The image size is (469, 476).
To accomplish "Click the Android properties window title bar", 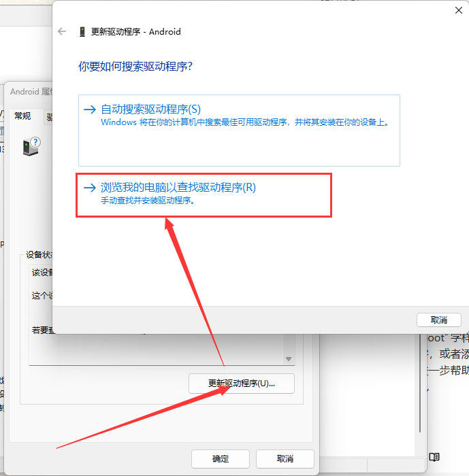I will 29,92.
